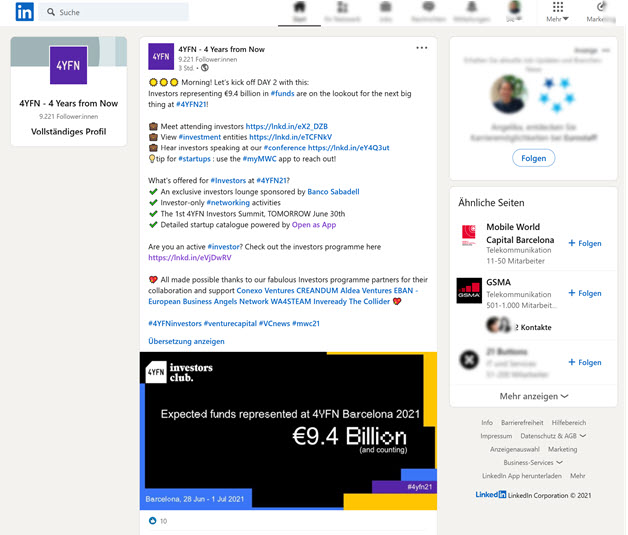Open Hilfebereich footer link
This screenshot has width=628, height=535.
point(569,423)
